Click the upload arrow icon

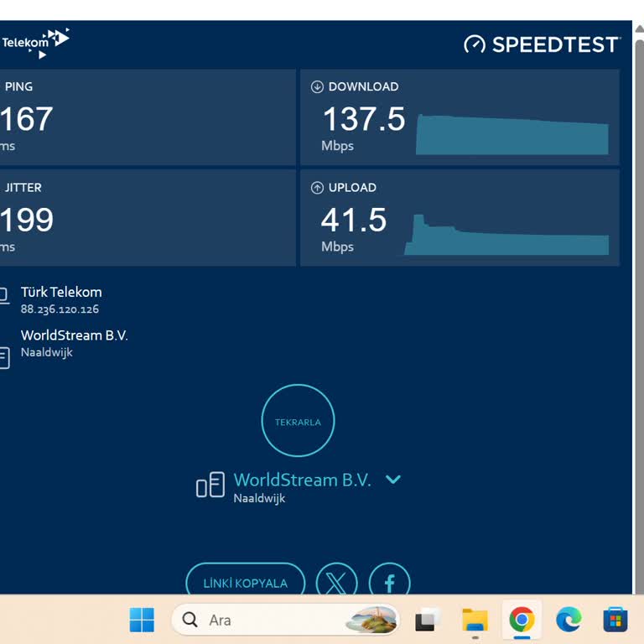click(317, 188)
